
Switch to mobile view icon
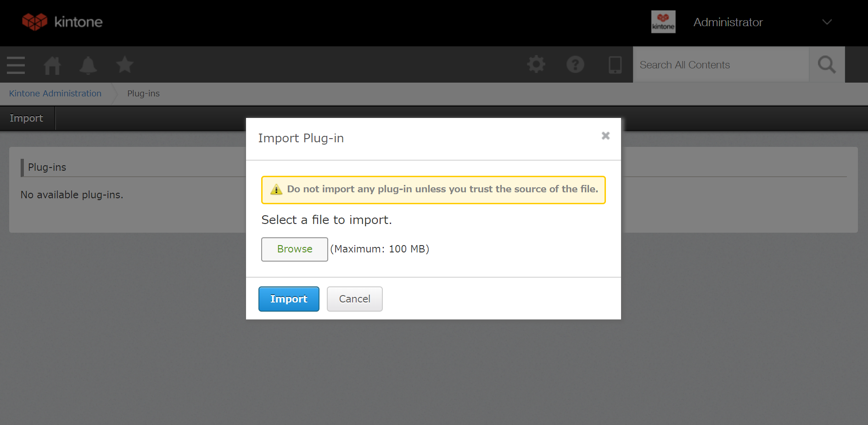[615, 65]
